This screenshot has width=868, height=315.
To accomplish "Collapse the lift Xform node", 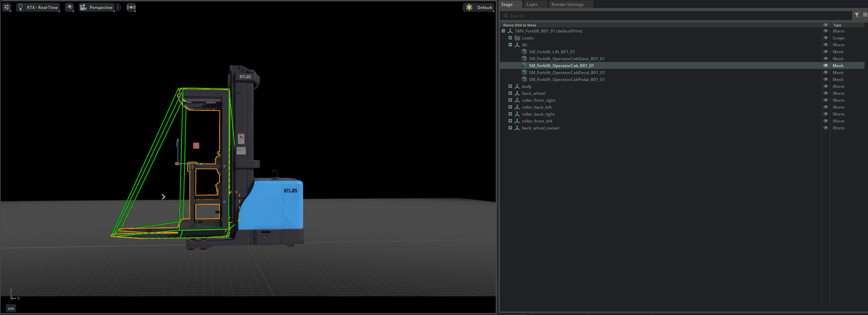I will tap(510, 45).
